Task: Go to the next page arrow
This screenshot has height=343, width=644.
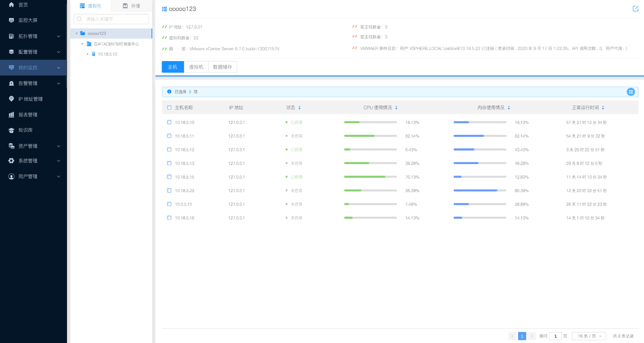Action: [x=532, y=336]
